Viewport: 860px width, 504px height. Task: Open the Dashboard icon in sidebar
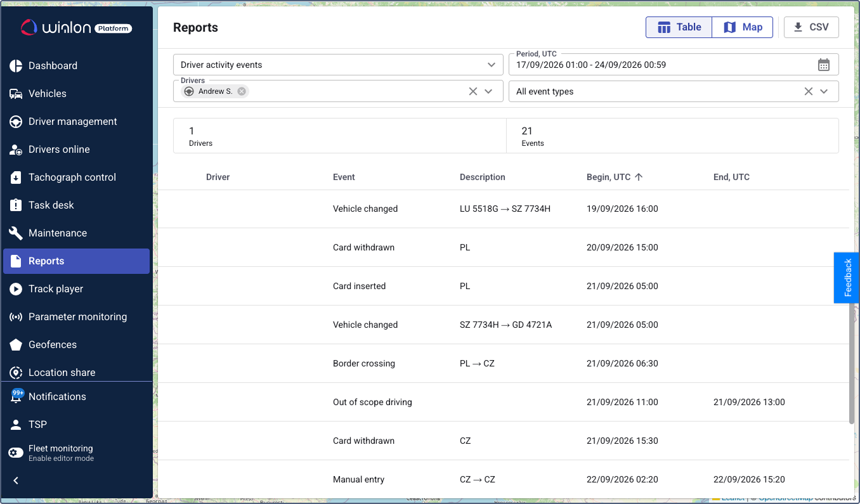(x=16, y=66)
